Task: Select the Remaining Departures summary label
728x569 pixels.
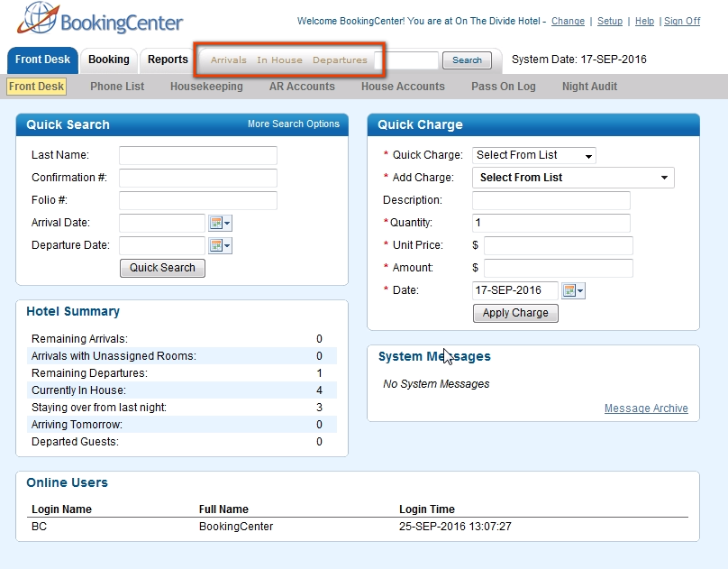Action: pos(89,373)
